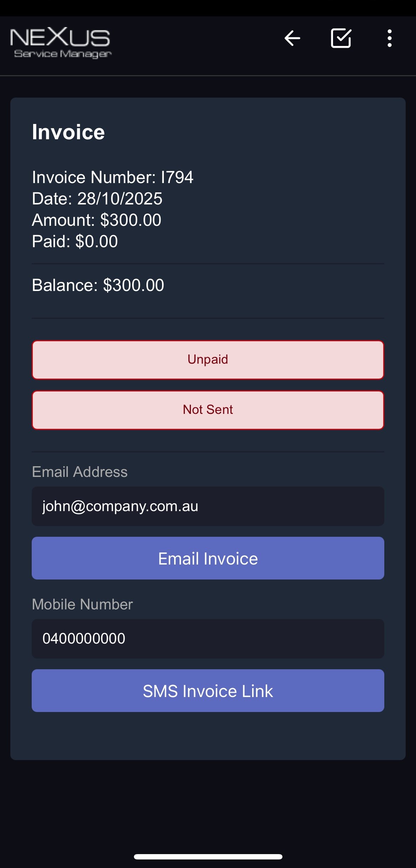The width and height of the screenshot is (416, 868).
Task: Tap the black system status bar
Action: [x=208, y=8]
